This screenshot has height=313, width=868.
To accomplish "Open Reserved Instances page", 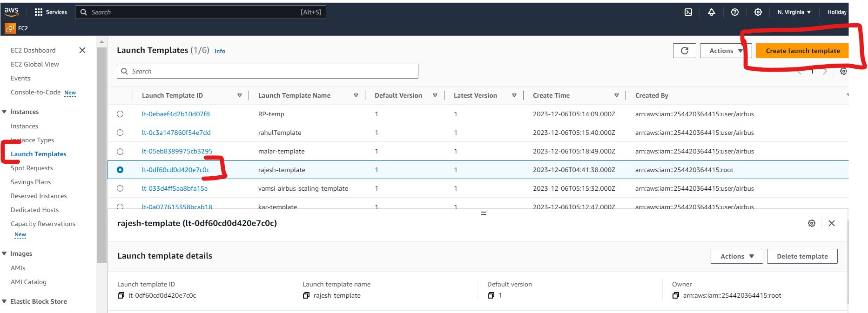I will click(x=39, y=196).
